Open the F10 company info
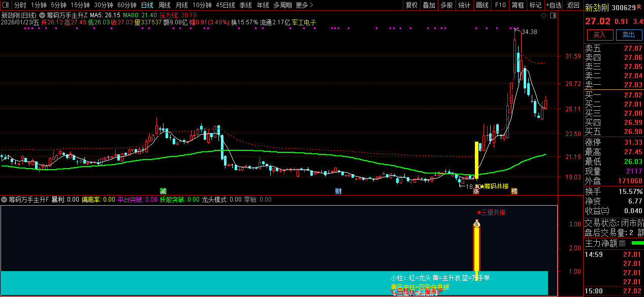Screen dimensions: 644x297 (500, 5)
